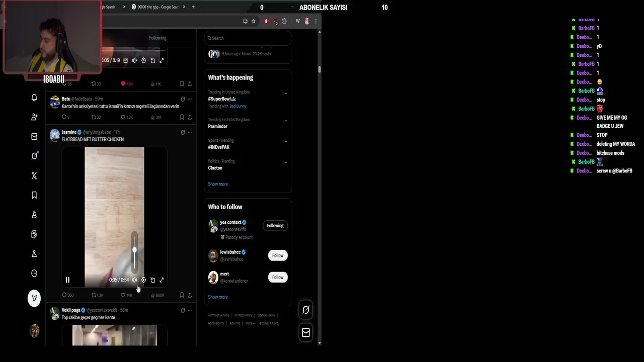Viewport: 644px width, 362px height.
Task: Click the white compose Post button
Action: (34, 298)
